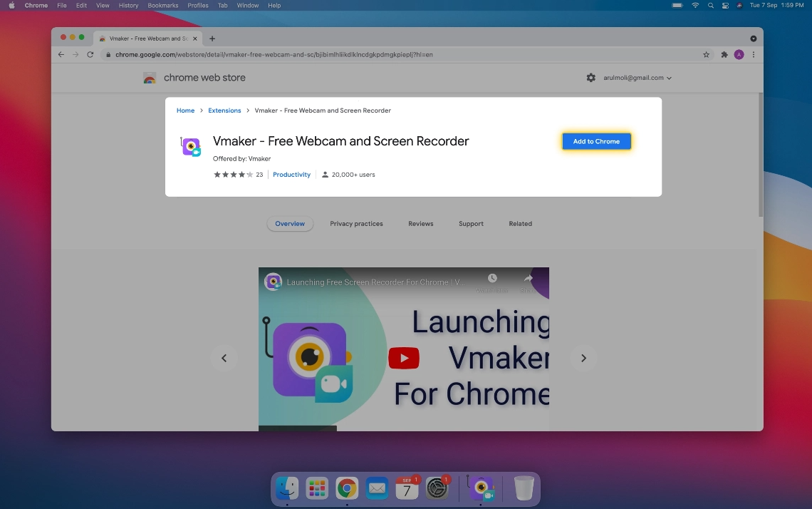Click the video Share arrow icon
This screenshot has height=509, width=812.
(x=528, y=279)
